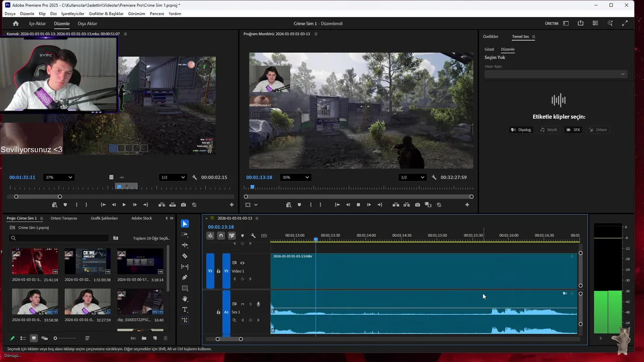
Task: Open the Proje: Crime Sim 1 panel menu
Action: 41,218
